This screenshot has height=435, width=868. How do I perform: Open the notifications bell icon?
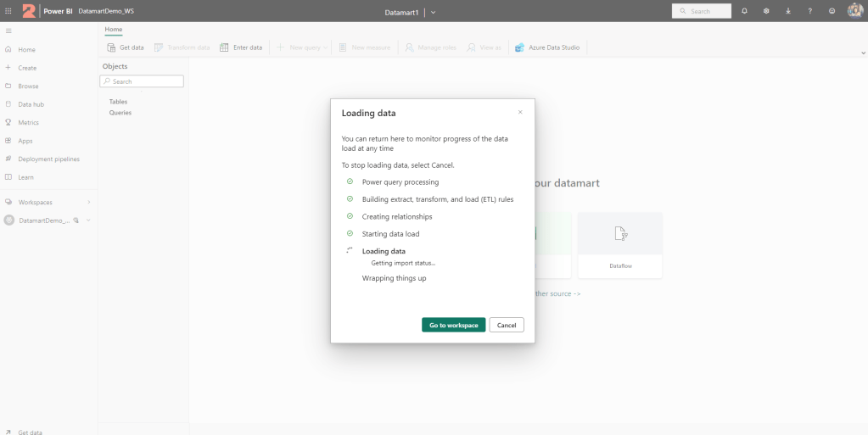(744, 11)
